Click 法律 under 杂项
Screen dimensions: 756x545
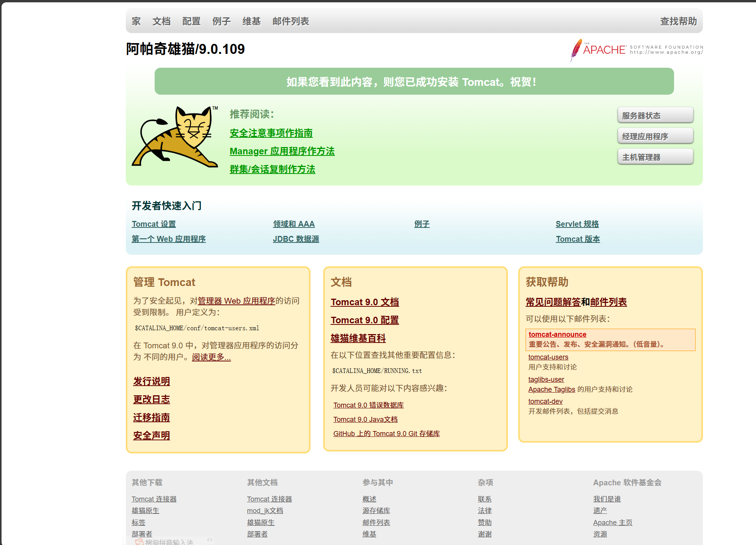click(x=485, y=511)
